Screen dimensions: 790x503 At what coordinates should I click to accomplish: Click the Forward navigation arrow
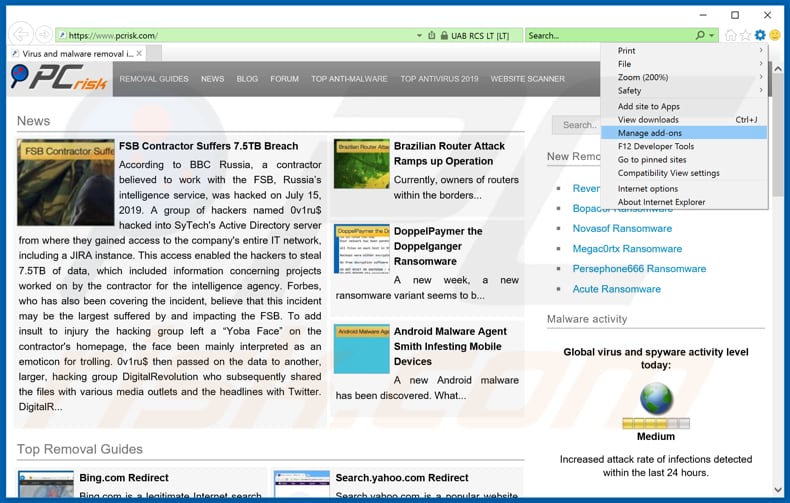pyautogui.click(x=42, y=35)
